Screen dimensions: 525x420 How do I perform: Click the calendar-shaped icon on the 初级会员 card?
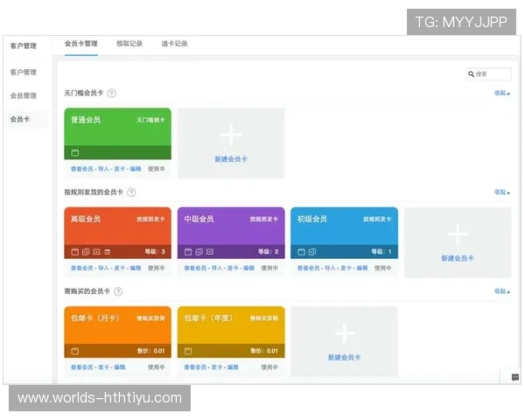[301, 252]
